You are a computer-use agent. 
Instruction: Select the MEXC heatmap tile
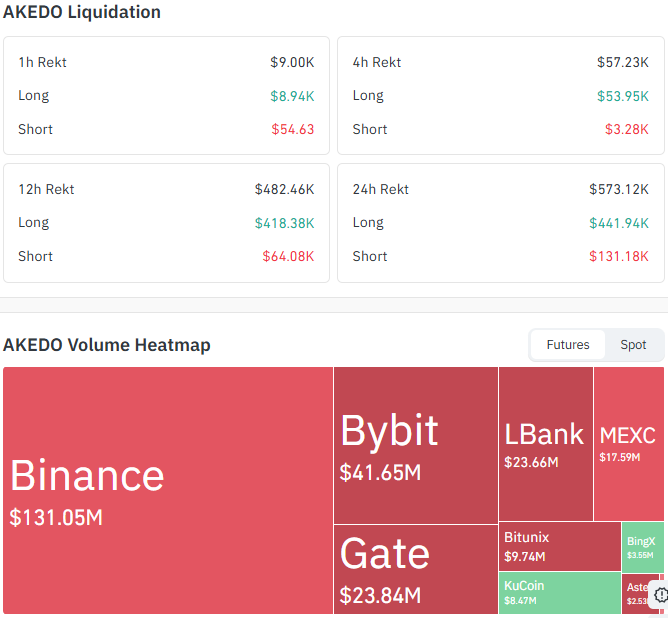click(x=629, y=444)
